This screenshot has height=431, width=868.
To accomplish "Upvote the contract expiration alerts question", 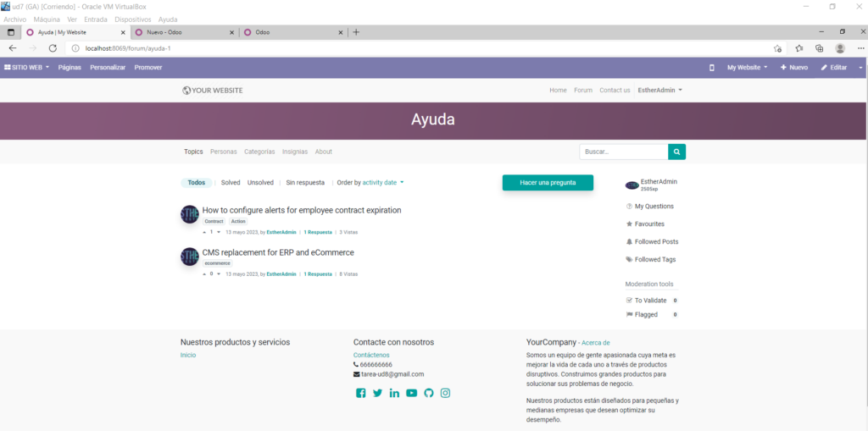I will click(x=204, y=231).
